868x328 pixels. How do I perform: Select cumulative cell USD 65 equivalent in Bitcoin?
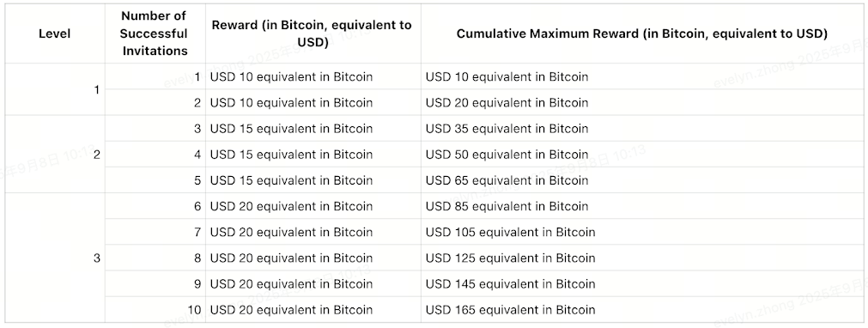[x=642, y=180]
